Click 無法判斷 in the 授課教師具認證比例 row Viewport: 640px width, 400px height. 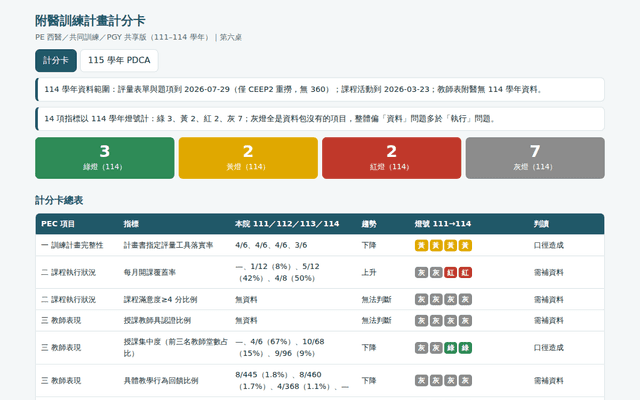[376, 320]
